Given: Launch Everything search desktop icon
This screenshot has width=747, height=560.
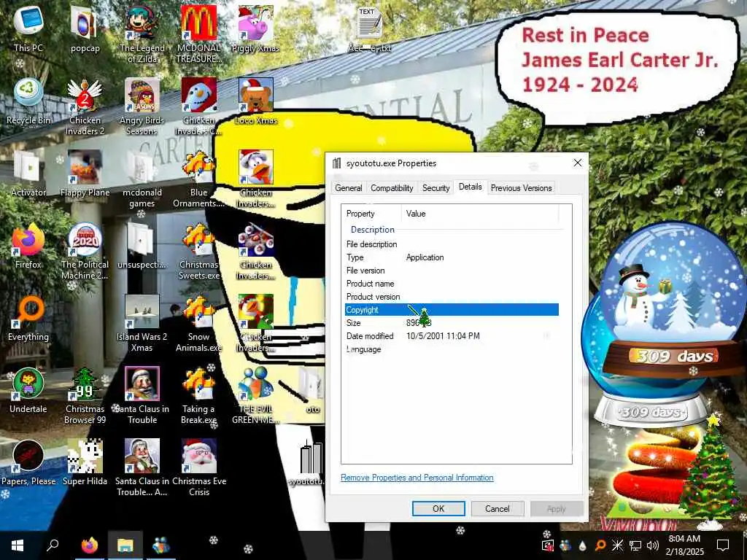Looking at the screenshot, I should (28, 319).
